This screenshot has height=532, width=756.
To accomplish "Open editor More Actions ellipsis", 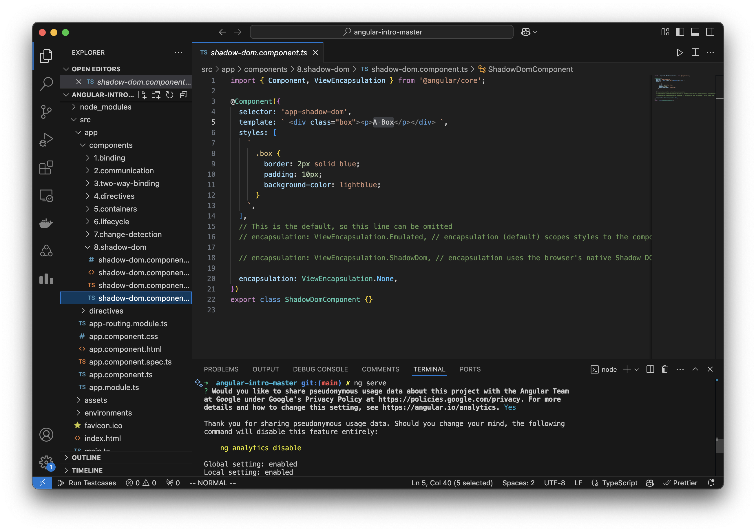I will [x=710, y=53].
